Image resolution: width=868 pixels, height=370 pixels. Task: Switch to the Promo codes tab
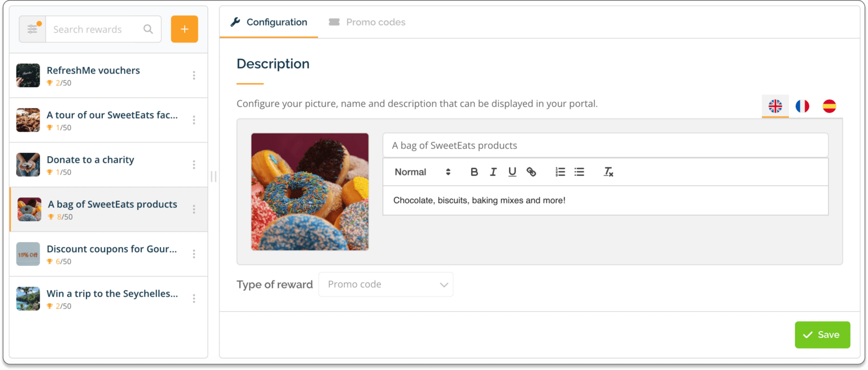[367, 23]
